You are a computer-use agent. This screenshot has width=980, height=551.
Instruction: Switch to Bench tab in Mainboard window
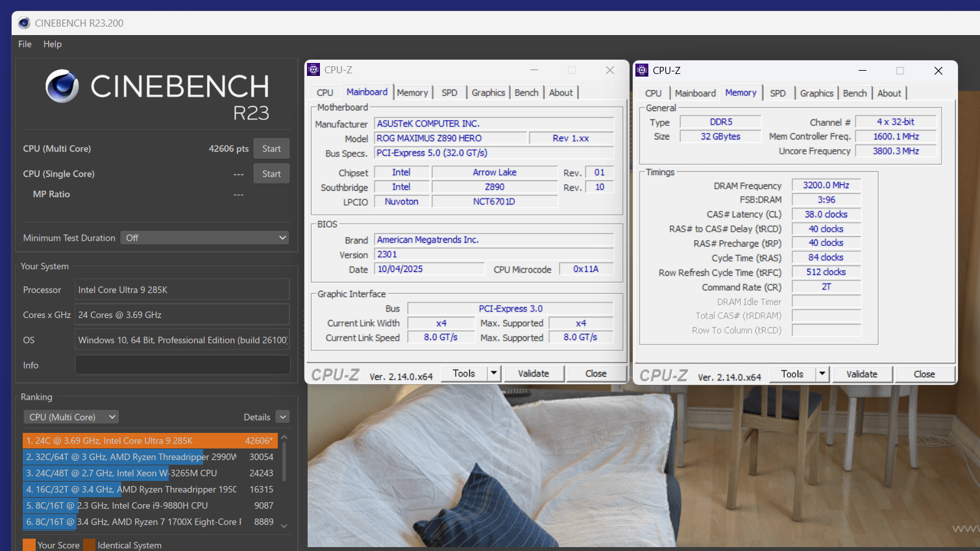526,93
